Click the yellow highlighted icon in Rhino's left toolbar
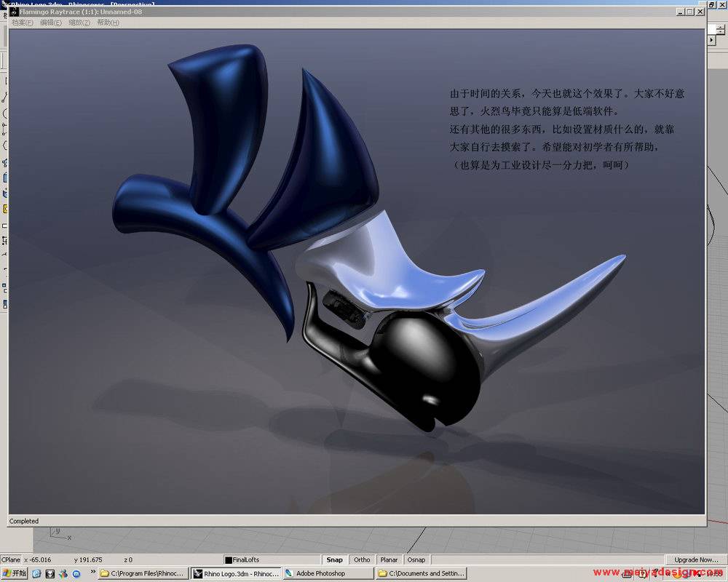The image size is (728, 582). pyautogui.click(x=4, y=209)
